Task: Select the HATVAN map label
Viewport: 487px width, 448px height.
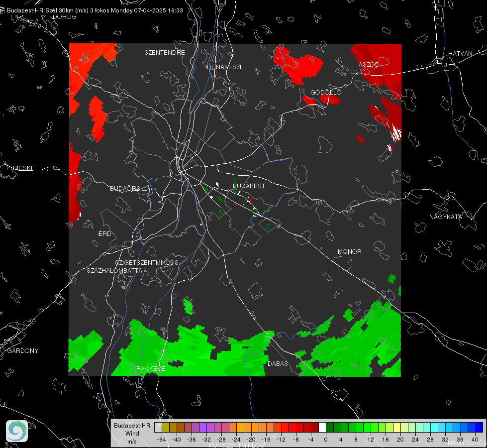Action: click(460, 53)
